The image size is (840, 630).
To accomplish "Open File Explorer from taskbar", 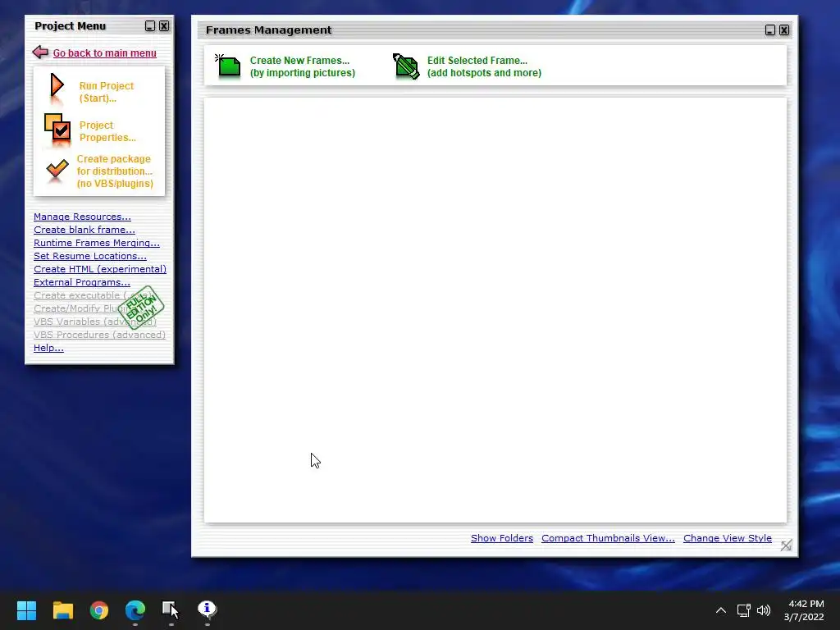I will pyautogui.click(x=62, y=609).
